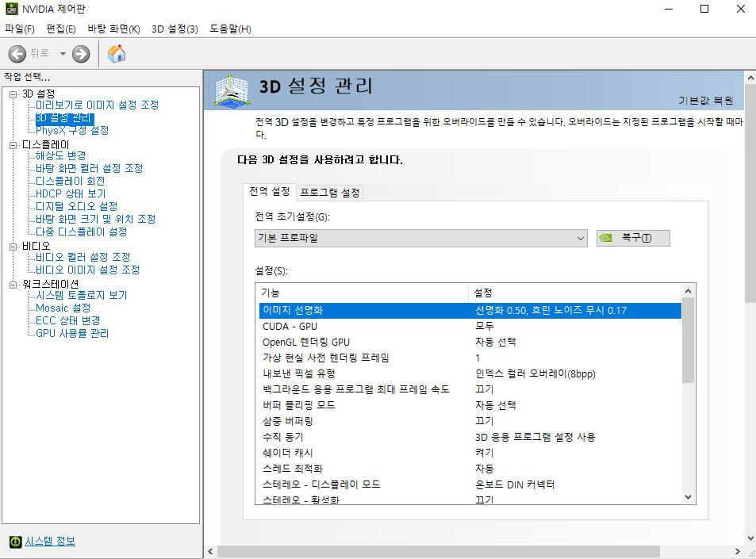The height and width of the screenshot is (559, 756).
Task: Click the NVIDIA 제어판 title bar icon
Action: click(x=12, y=9)
